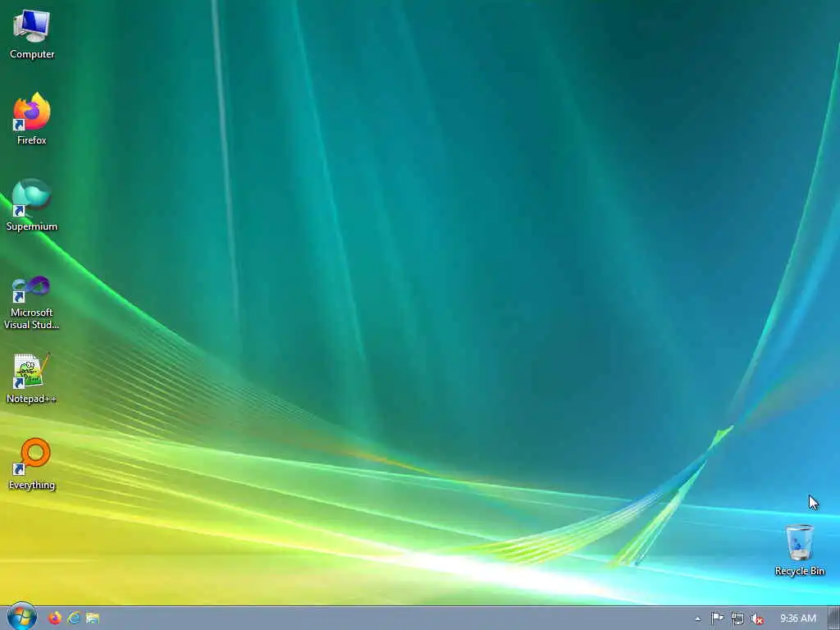
Task: Open the network status tray icon
Action: point(737,619)
